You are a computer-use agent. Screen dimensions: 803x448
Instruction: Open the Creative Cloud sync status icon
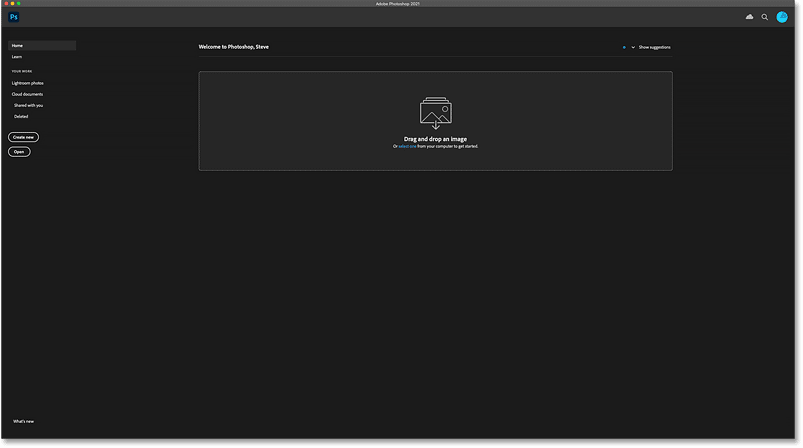749,17
